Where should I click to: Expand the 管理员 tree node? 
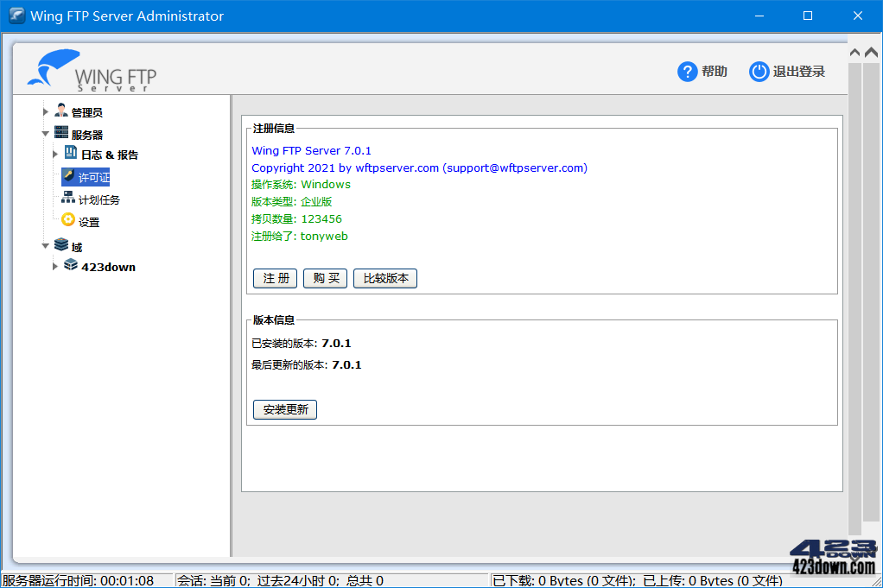45,111
